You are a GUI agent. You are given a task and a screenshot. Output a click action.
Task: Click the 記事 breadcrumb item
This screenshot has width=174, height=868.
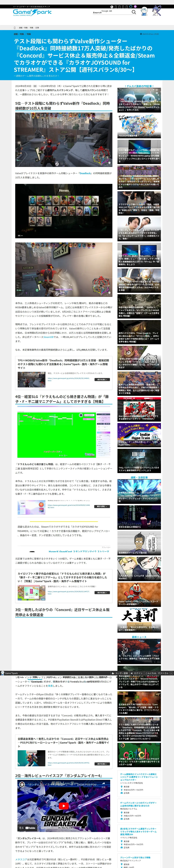pyautogui.click(x=37, y=28)
